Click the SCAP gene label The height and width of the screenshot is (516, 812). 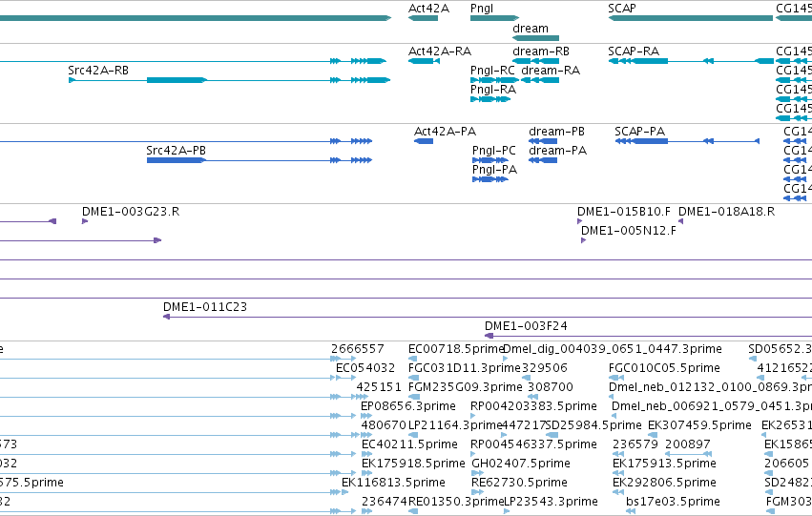point(622,9)
